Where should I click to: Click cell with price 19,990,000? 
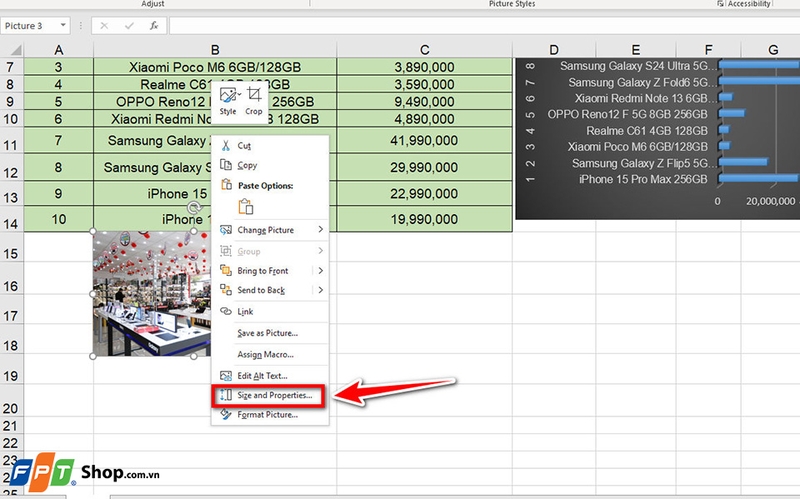[424, 219]
